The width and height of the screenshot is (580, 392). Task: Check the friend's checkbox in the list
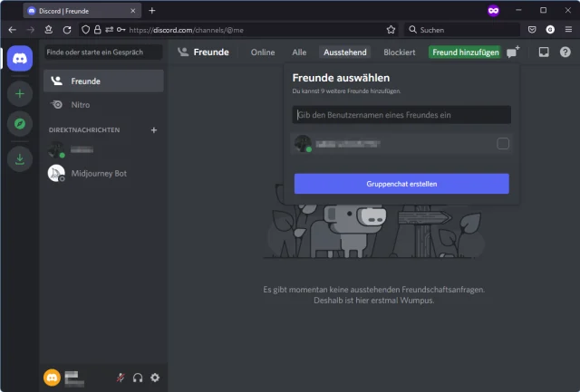pos(503,144)
